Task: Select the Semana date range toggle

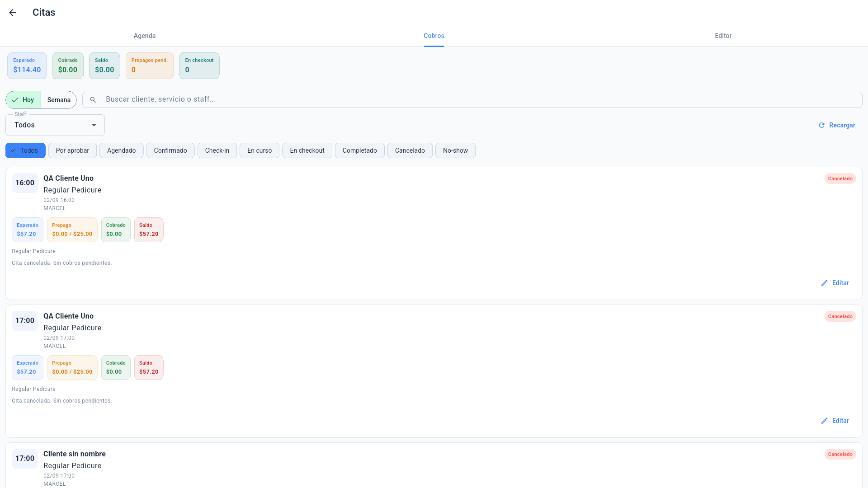Action: click(x=59, y=100)
